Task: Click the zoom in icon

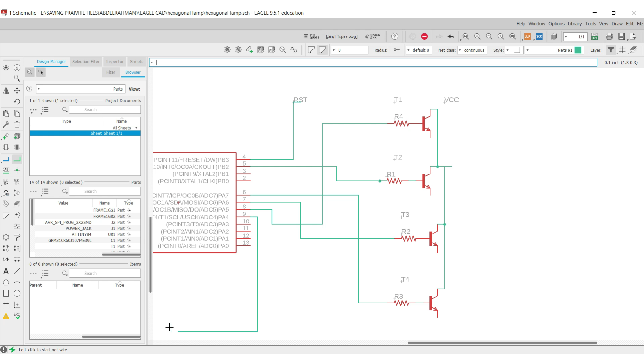Action: [501, 36]
